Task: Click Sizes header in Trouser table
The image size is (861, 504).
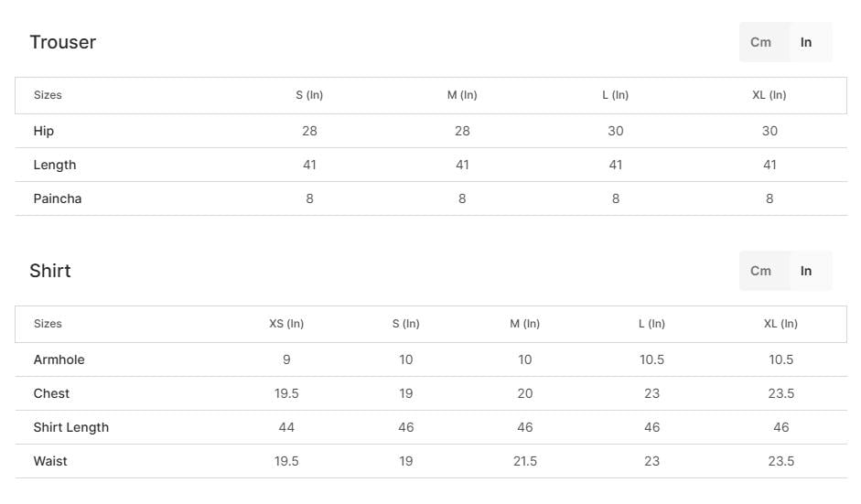Action: tap(48, 95)
